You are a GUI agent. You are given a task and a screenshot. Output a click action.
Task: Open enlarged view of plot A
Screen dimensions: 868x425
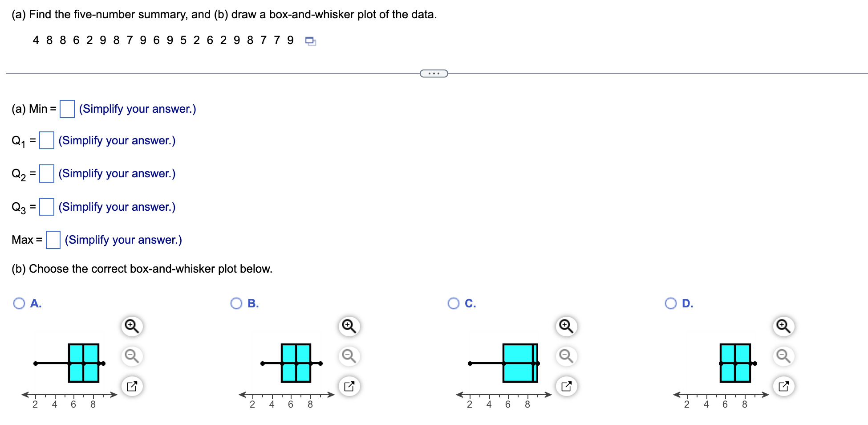pos(131,386)
